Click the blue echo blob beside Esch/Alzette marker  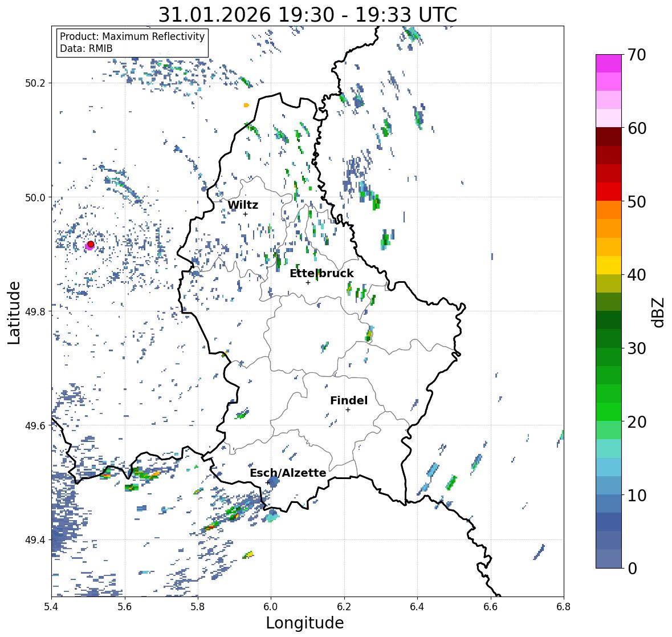(274, 482)
